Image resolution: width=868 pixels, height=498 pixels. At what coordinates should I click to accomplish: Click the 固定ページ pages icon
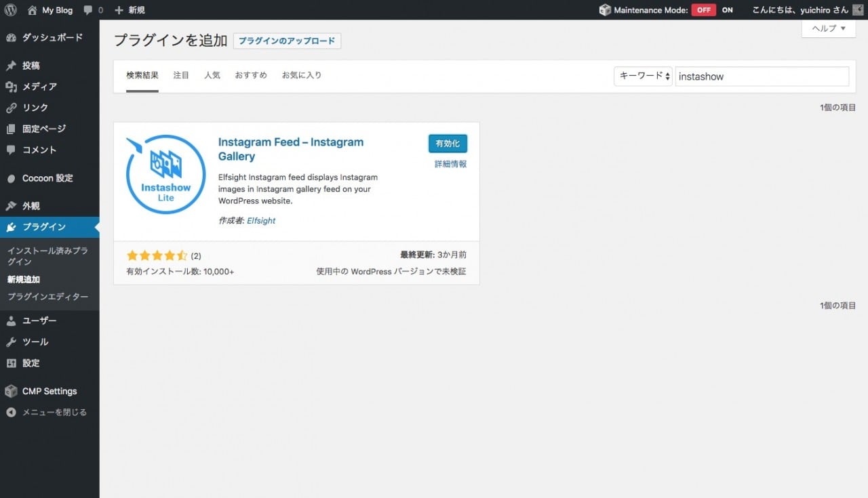point(11,129)
